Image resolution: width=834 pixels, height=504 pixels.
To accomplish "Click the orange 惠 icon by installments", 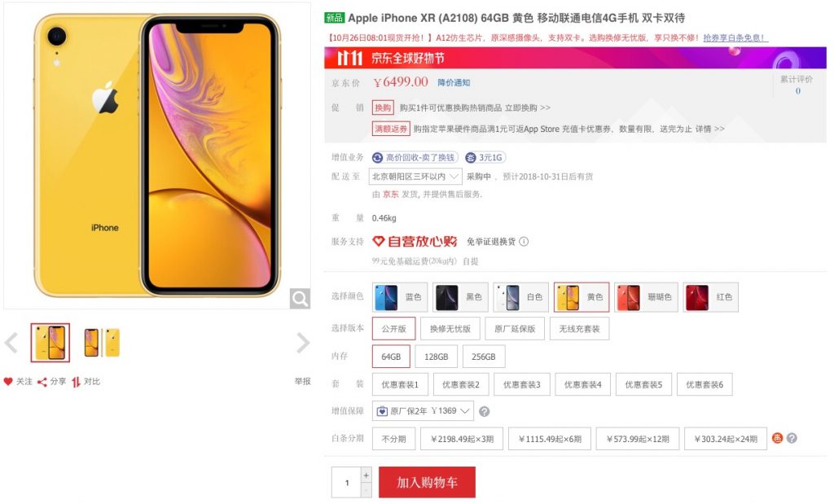I will coord(777,438).
